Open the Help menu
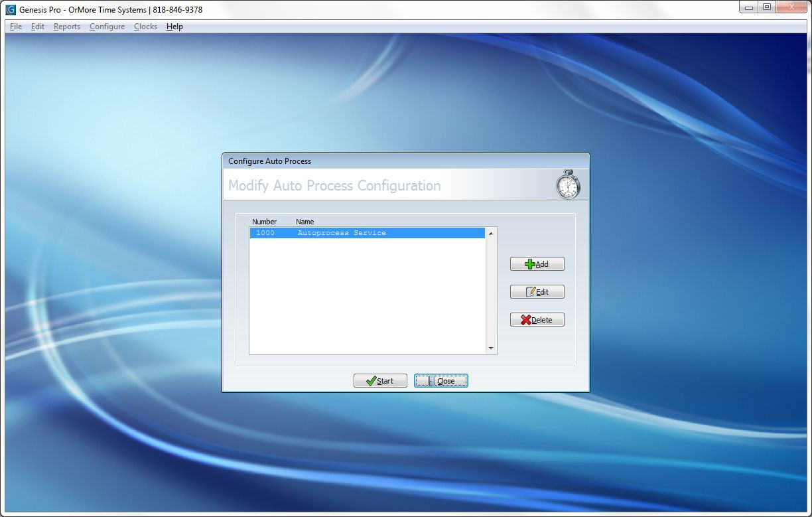Image resolution: width=812 pixels, height=517 pixels. pyautogui.click(x=174, y=27)
